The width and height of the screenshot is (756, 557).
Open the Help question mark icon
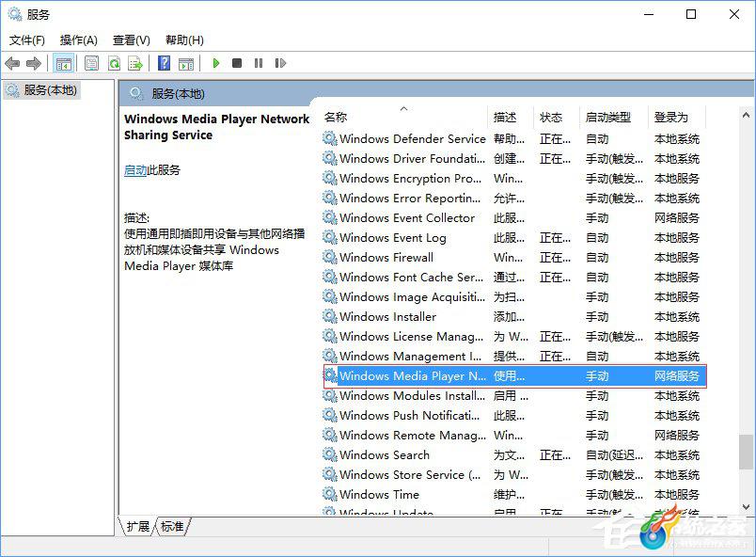164,63
